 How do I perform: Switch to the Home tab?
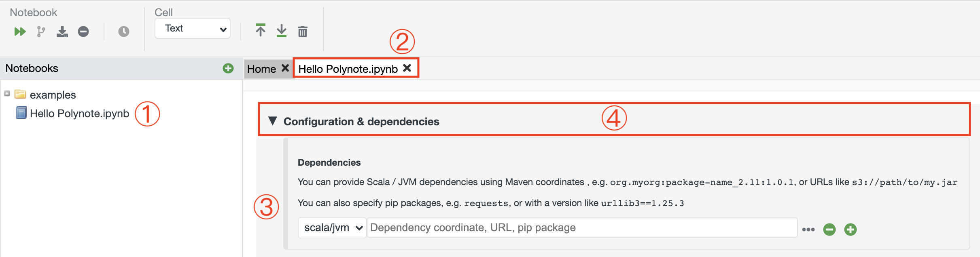pos(261,69)
